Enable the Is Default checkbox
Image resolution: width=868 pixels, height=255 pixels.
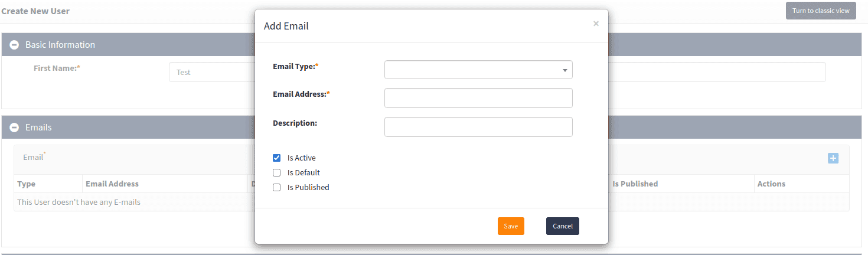click(x=276, y=173)
